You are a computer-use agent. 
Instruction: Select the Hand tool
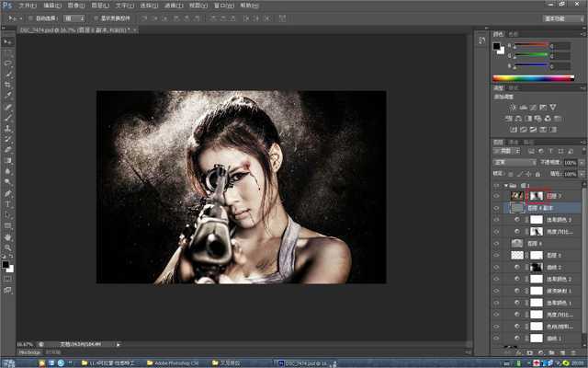(x=8, y=237)
